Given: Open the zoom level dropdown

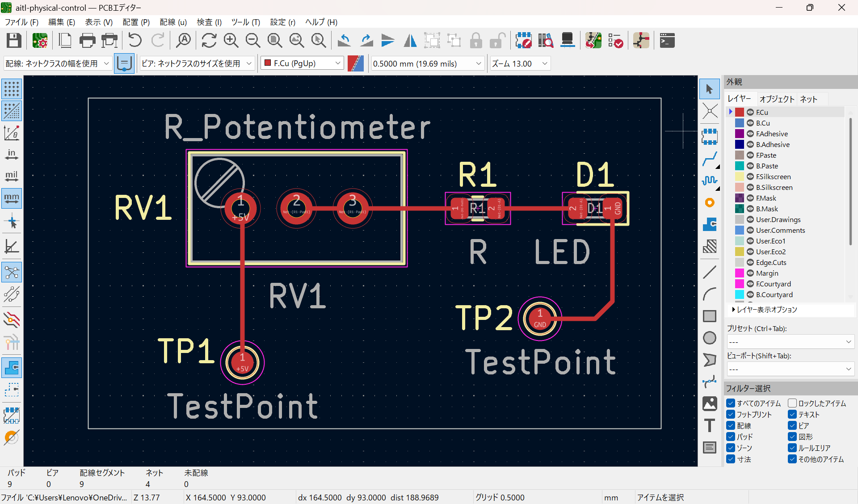Looking at the screenshot, I should [x=545, y=63].
